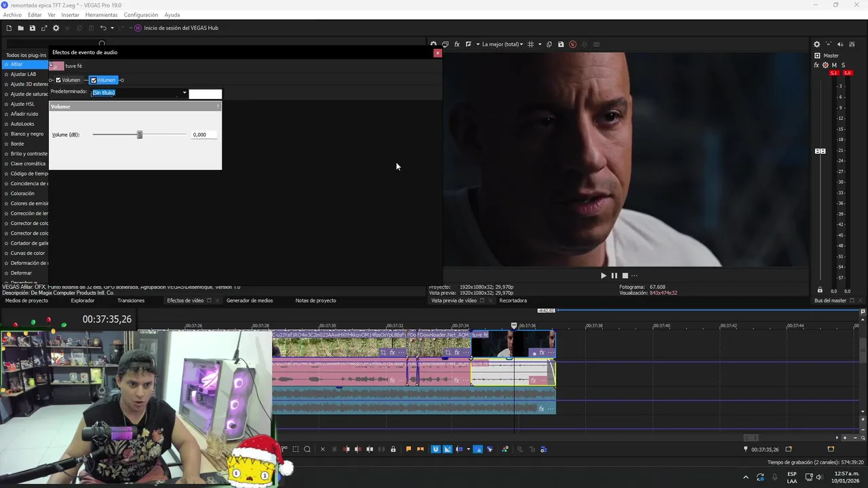Open the Notas de proyecto tab
Image resolution: width=868 pixels, height=488 pixels.
pyautogui.click(x=315, y=300)
